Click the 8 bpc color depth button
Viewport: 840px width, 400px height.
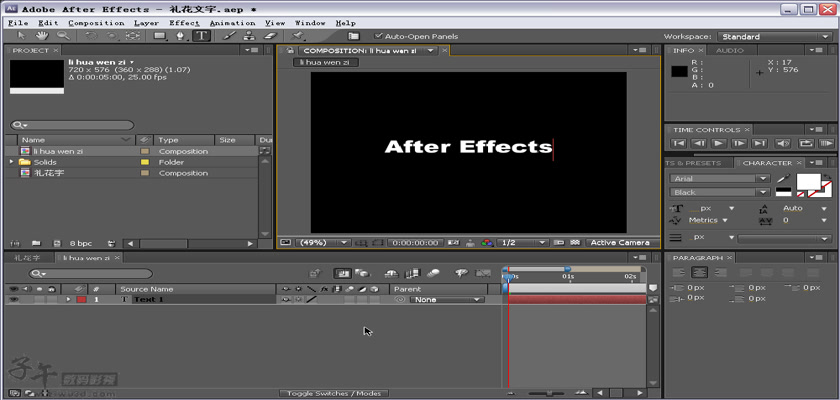click(x=81, y=243)
